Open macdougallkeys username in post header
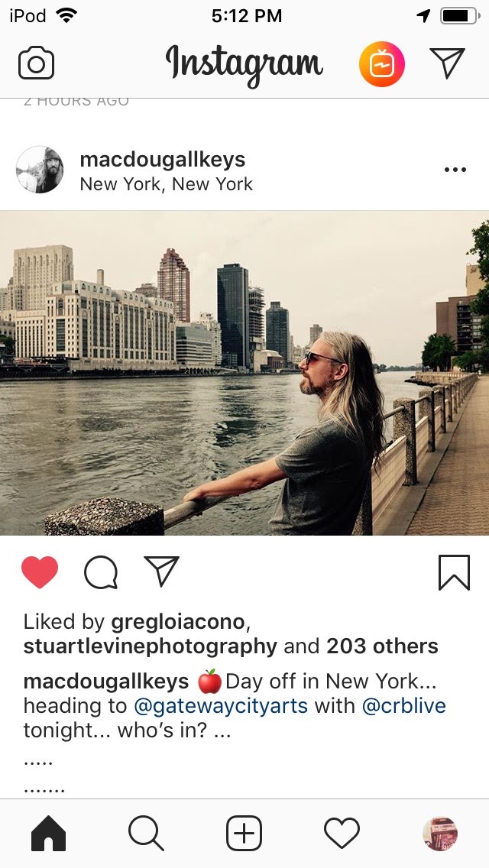This screenshot has width=489, height=868. point(163,160)
